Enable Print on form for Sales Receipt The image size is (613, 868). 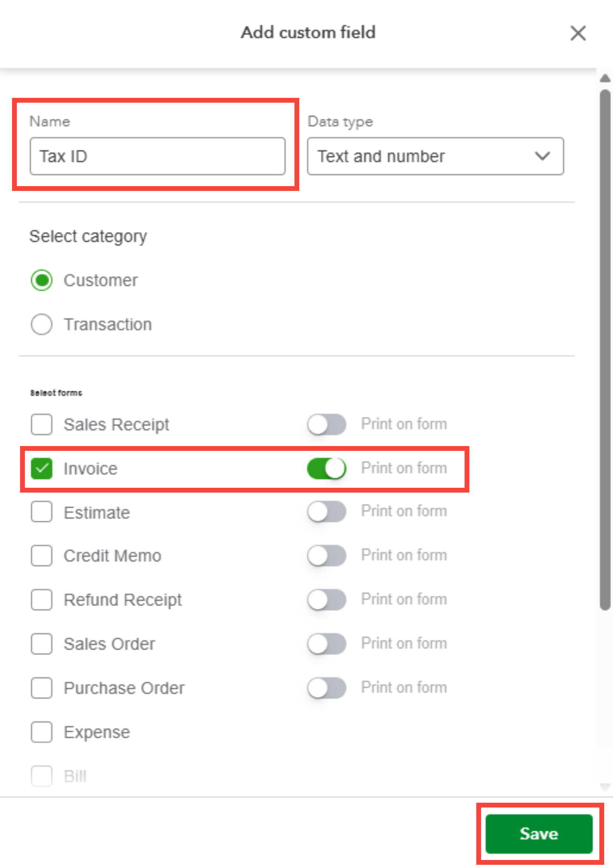[327, 424]
